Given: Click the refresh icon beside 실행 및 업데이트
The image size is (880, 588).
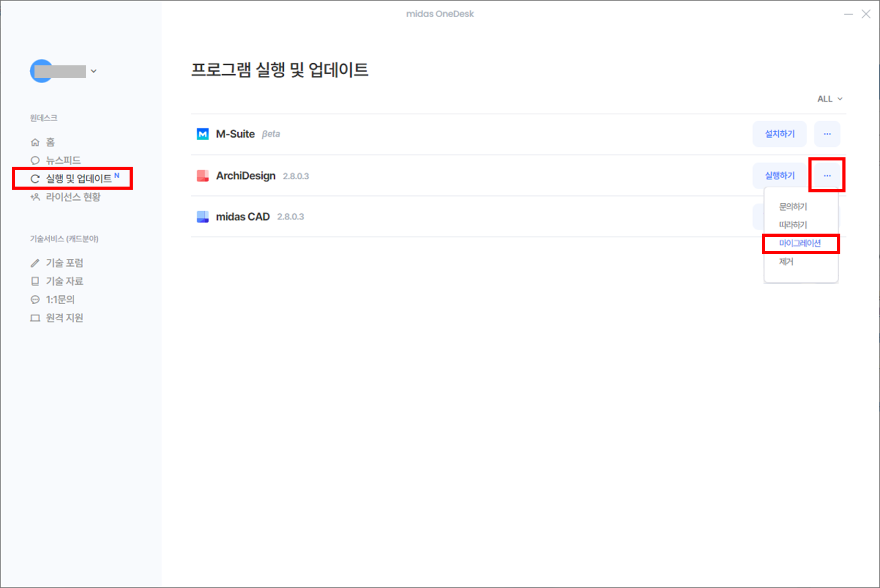Looking at the screenshot, I should pyautogui.click(x=35, y=179).
